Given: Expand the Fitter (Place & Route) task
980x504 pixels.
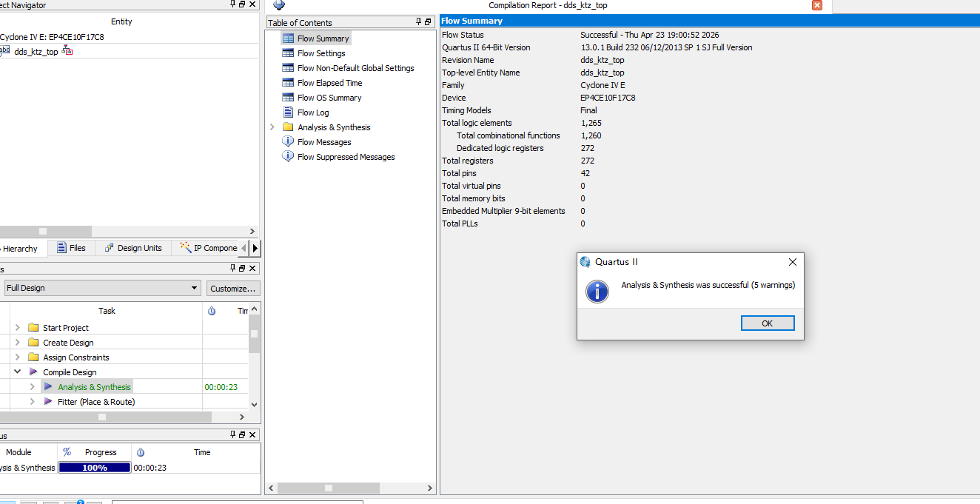Looking at the screenshot, I should [x=33, y=402].
